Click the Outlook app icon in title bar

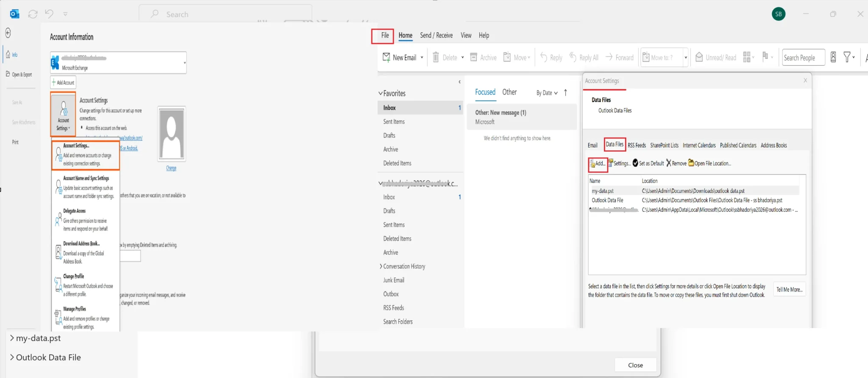[x=14, y=14]
